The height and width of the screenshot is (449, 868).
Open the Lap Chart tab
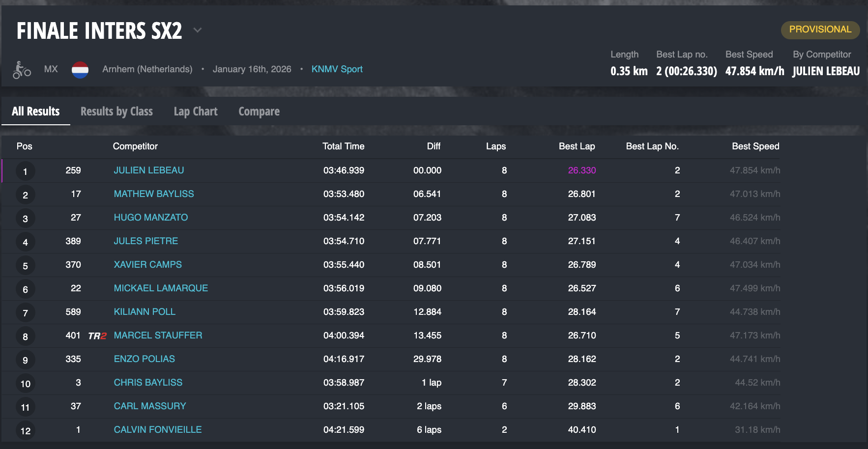[195, 112]
